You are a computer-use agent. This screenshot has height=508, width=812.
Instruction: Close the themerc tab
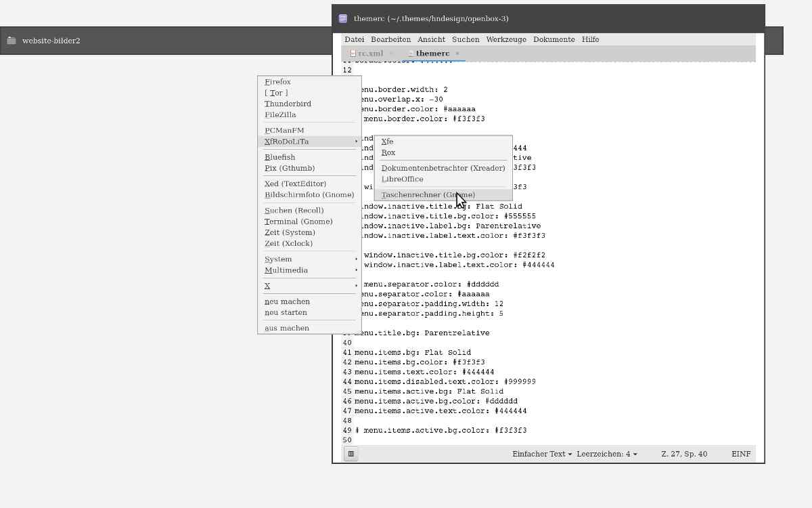[457, 54]
